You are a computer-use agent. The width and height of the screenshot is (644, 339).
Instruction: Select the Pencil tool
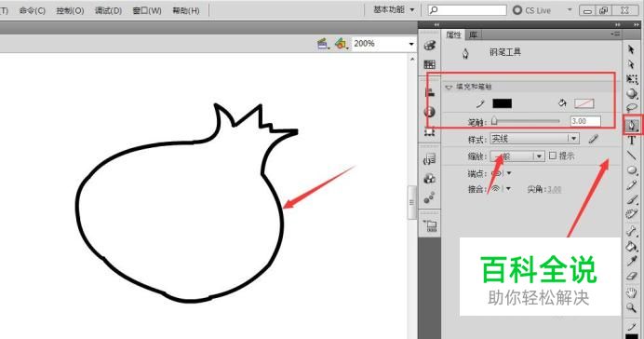point(632,185)
